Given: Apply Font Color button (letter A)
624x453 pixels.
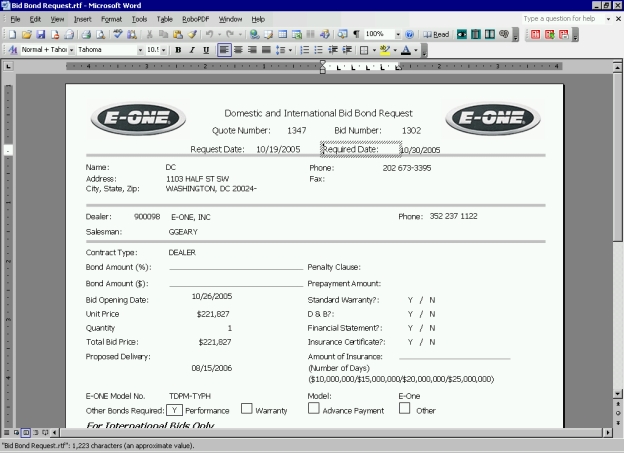Looking at the screenshot, I should [x=406, y=50].
